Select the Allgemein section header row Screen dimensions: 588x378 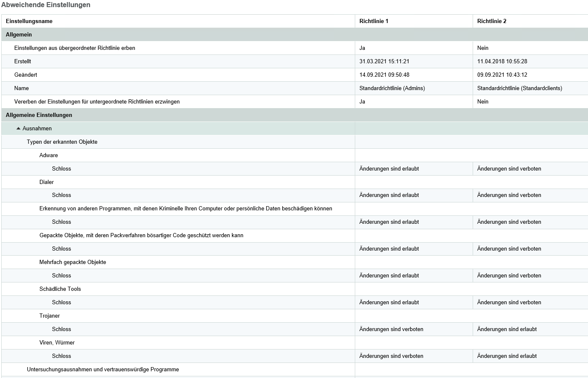click(19, 35)
